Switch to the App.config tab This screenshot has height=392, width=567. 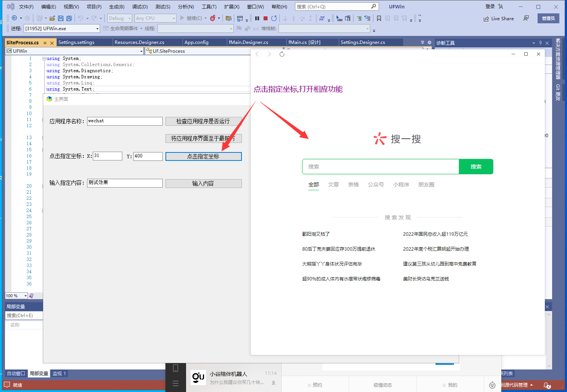(196, 42)
